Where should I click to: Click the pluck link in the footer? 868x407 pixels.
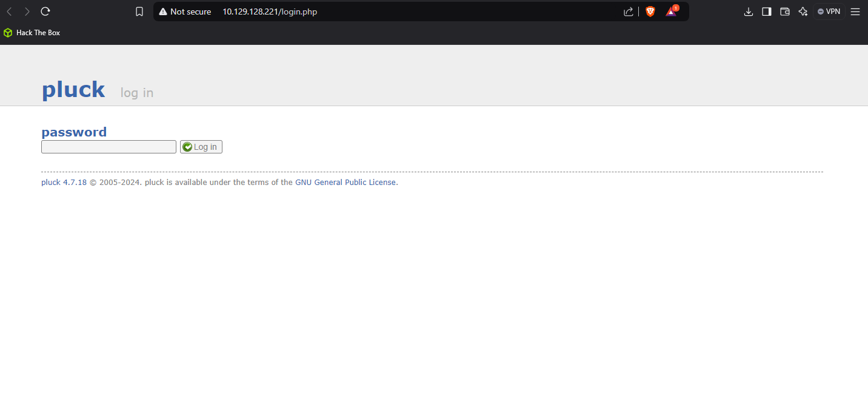coord(50,183)
